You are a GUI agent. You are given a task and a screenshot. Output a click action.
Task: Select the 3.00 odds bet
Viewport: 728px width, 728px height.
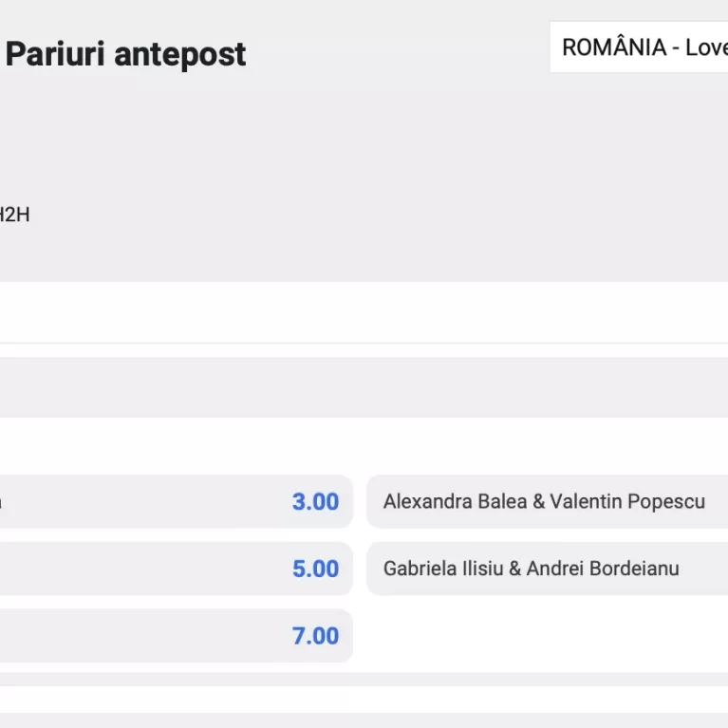click(176, 501)
